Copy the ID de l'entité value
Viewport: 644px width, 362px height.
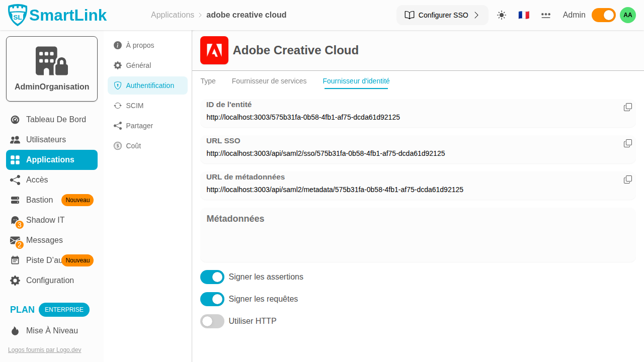coord(627,107)
